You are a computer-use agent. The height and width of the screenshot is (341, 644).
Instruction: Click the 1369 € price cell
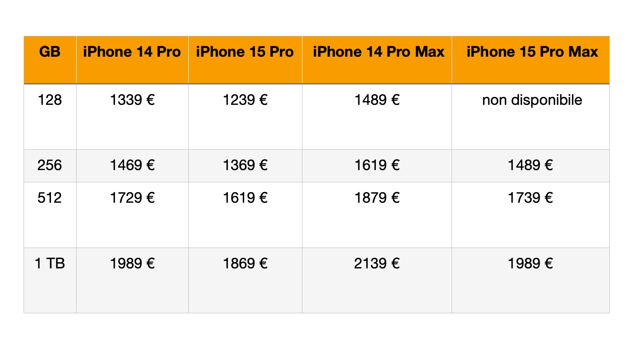245,165
